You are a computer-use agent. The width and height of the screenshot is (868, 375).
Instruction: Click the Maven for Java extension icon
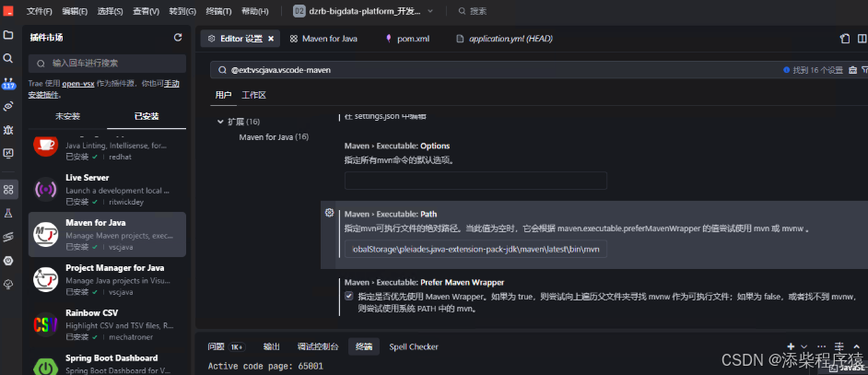45,235
